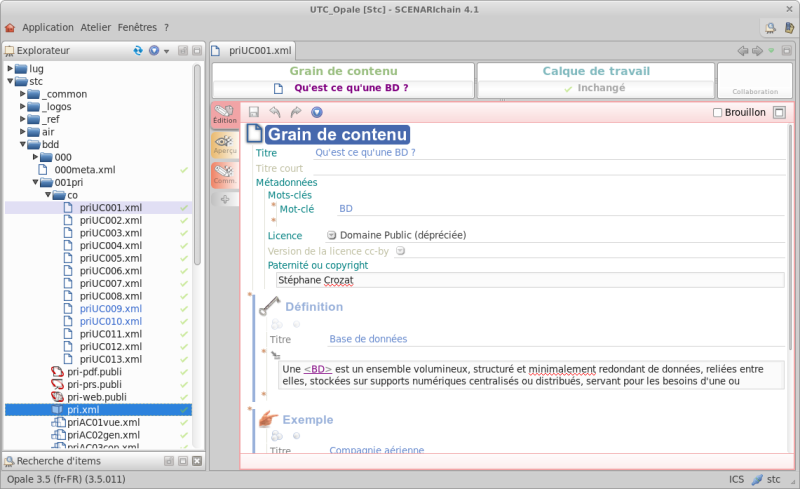Toggle editor fullscreen icon next to Brouillon
Screen dimensions: 800x489
tap(779, 112)
